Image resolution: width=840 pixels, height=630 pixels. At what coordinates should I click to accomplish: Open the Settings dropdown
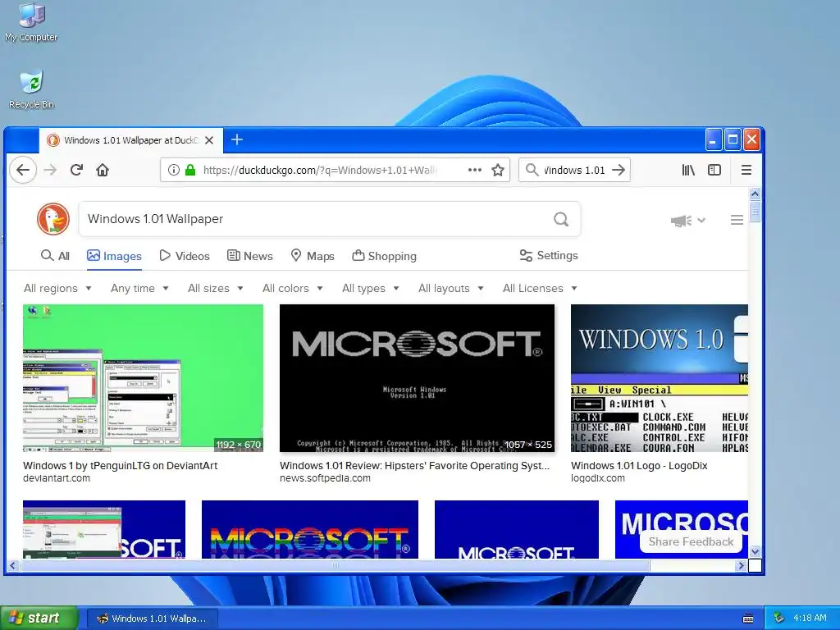[x=549, y=256]
